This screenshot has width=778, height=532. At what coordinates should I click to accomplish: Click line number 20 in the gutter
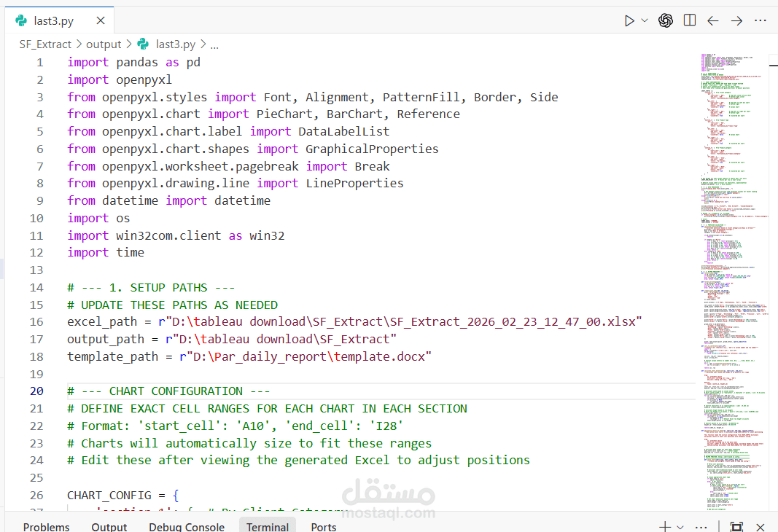36,391
